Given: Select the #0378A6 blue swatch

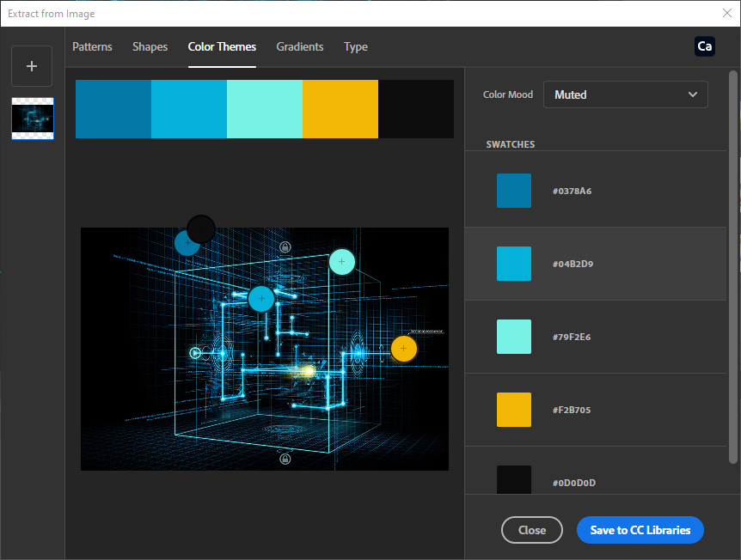Looking at the screenshot, I should [514, 191].
